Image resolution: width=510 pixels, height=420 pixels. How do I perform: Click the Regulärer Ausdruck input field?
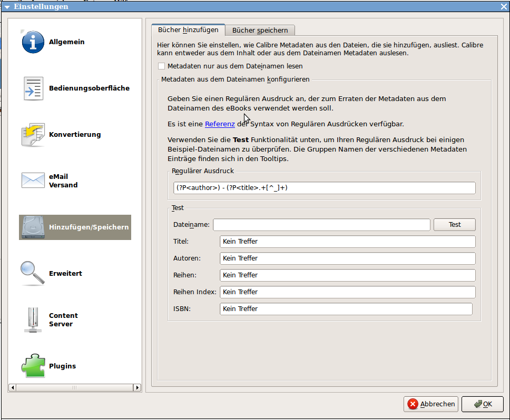(324, 188)
